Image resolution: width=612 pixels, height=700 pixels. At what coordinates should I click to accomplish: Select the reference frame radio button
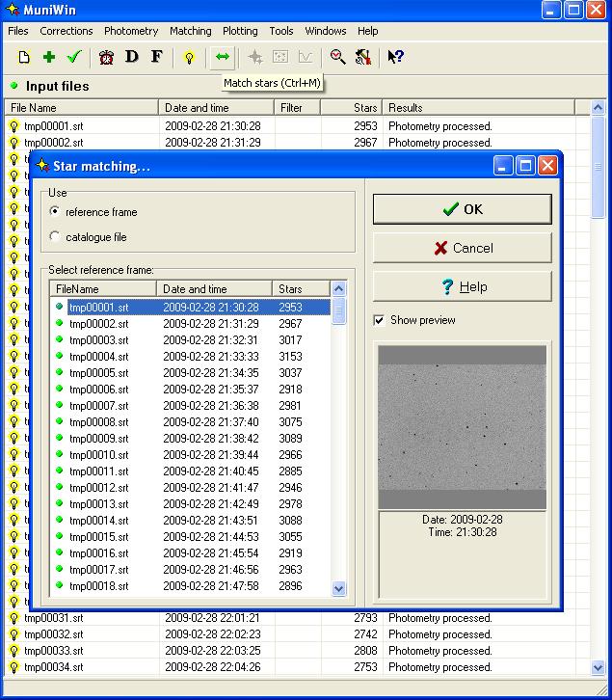point(55,211)
